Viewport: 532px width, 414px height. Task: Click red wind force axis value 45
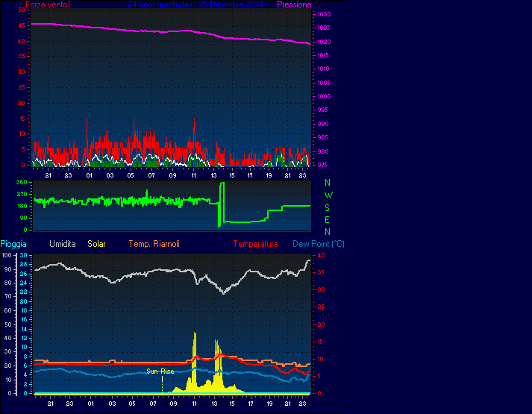(22, 25)
